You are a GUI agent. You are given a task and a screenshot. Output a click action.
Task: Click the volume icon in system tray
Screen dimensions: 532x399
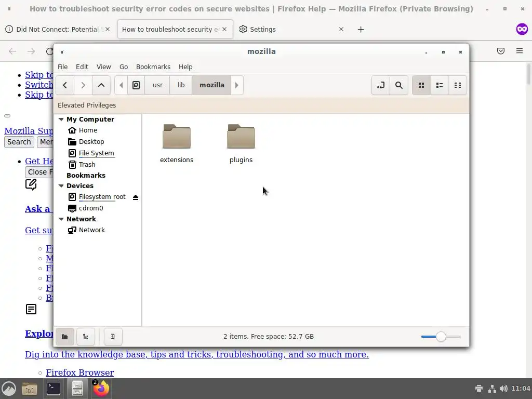coord(503,389)
